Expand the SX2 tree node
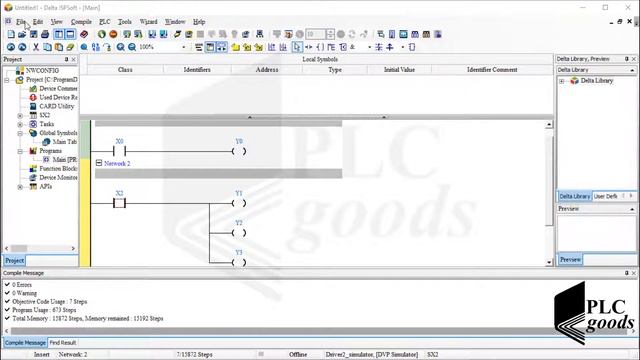640x360 pixels. (x=20, y=116)
